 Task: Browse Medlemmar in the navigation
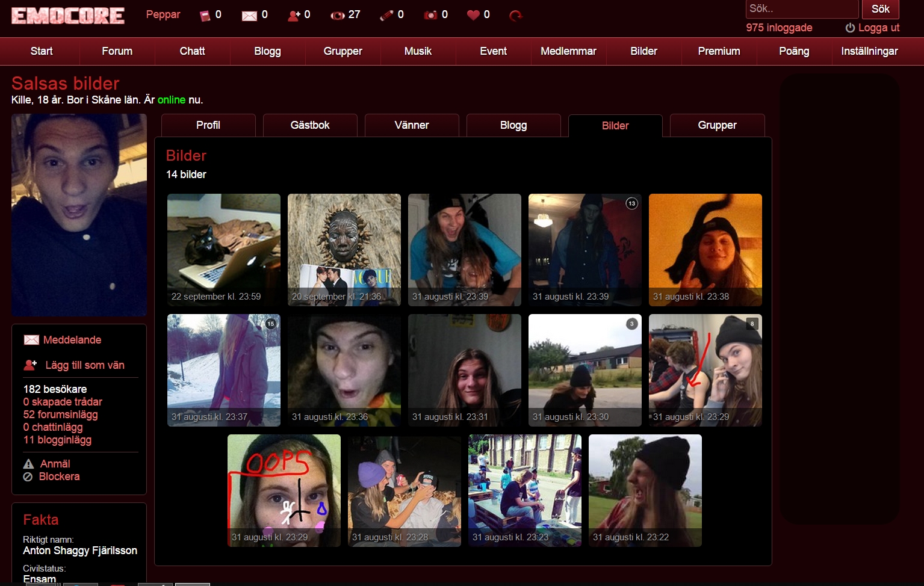569,51
